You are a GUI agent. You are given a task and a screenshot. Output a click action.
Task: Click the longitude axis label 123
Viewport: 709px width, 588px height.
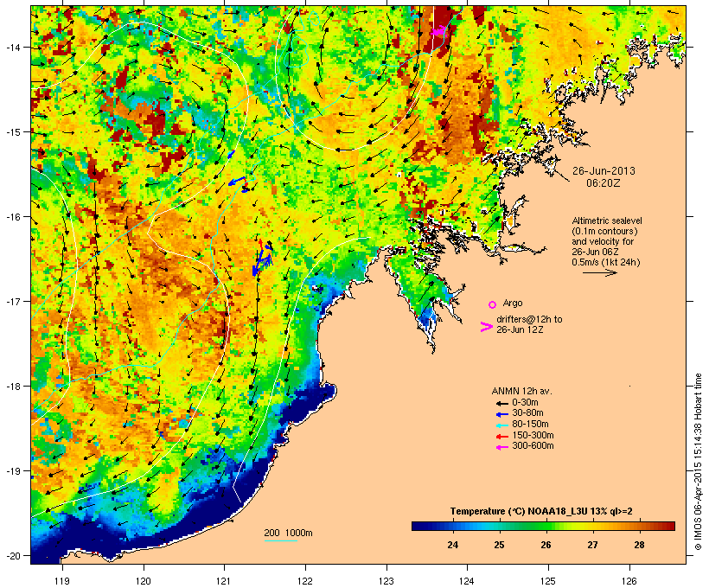click(386, 581)
